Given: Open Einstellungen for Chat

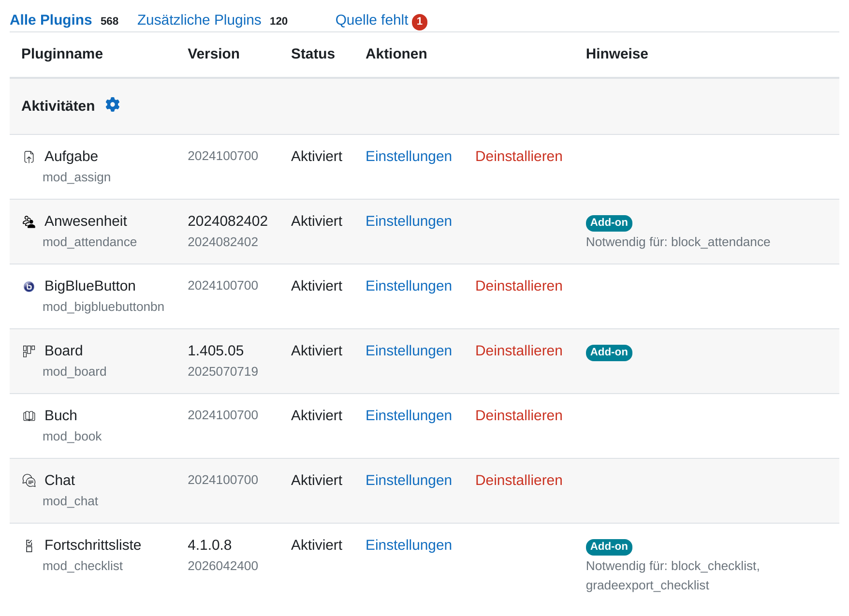Looking at the screenshot, I should [409, 480].
